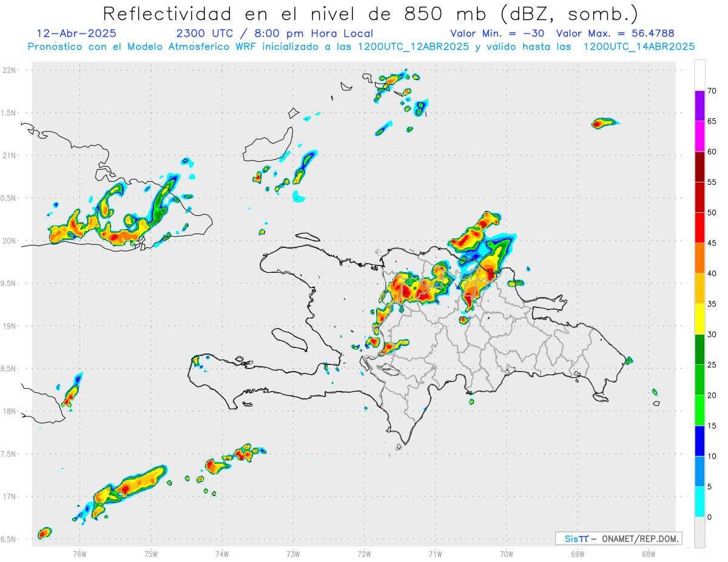728x562 pixels.
Task: Click the longitude label '74W'
Action: 221,554
